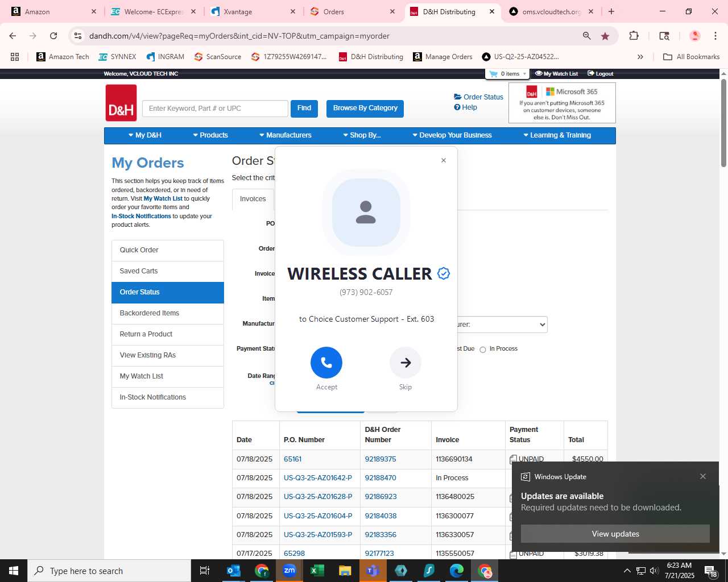The image size is (728, 582).
Task: Switch to the Invoices tab
Action: coord(253,199)
